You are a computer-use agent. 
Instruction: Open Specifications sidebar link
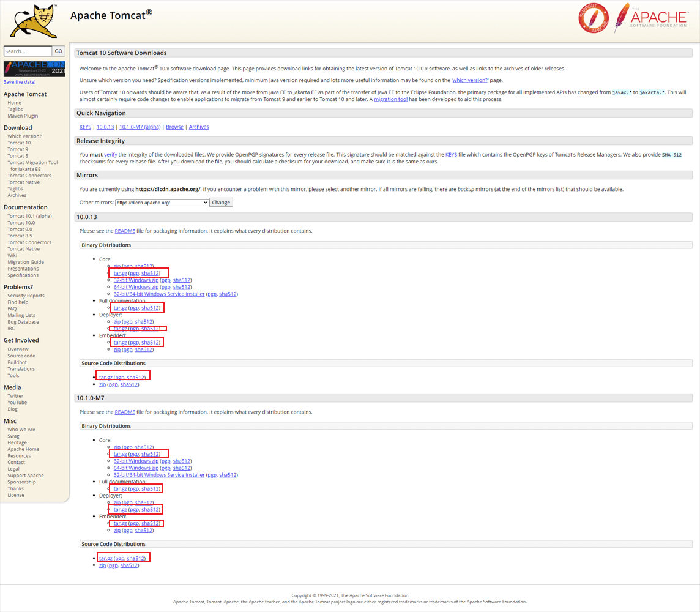point(23,275)
